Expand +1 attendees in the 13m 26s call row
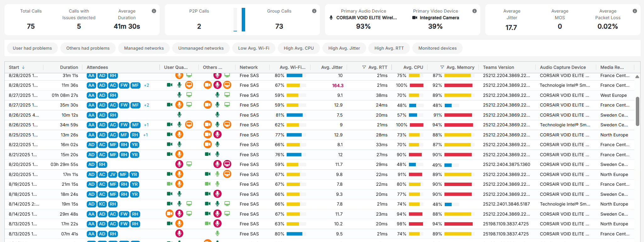Screen dimensions: 644x242 tap(145, 135)
